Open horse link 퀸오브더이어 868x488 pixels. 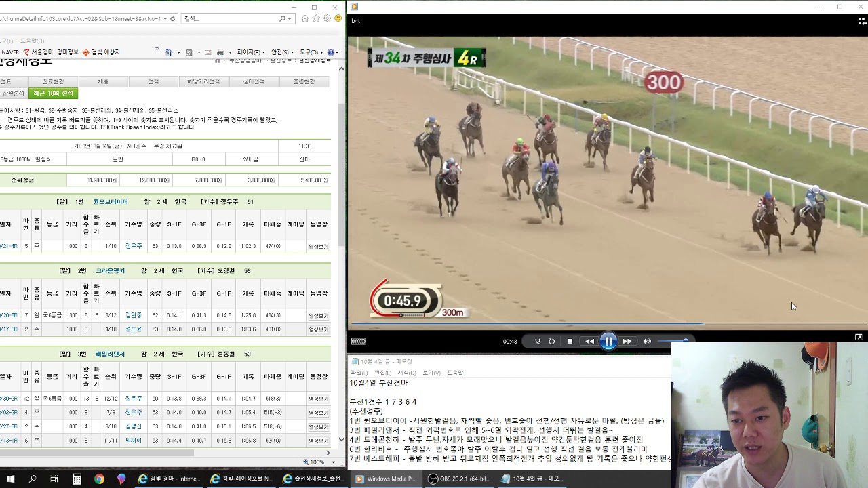(111, 202)
